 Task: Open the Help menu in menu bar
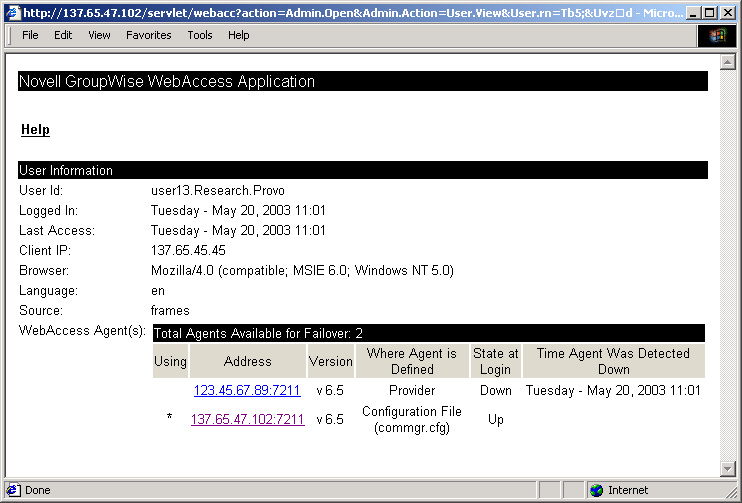(238, 35)
